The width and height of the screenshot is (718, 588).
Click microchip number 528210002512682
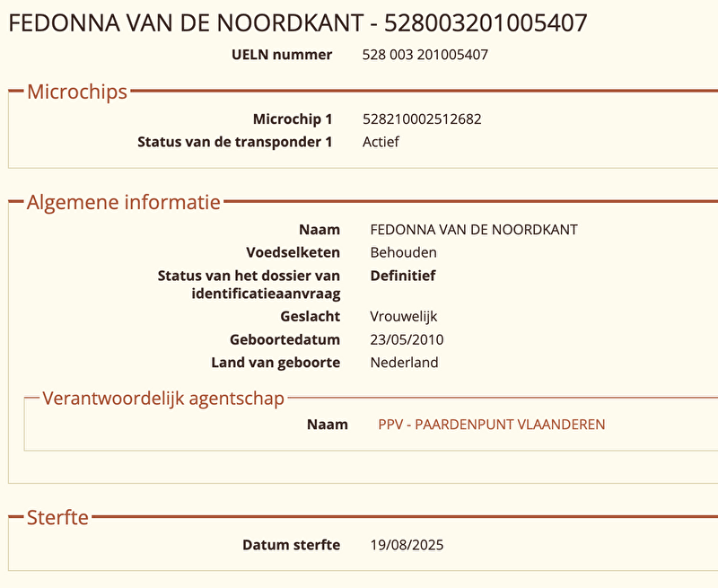coord(428,118)
